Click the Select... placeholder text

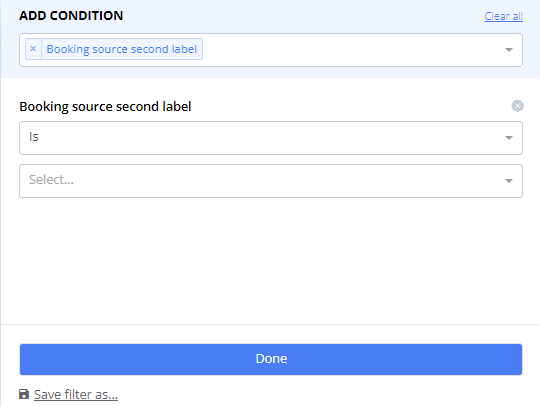point(51,179)
